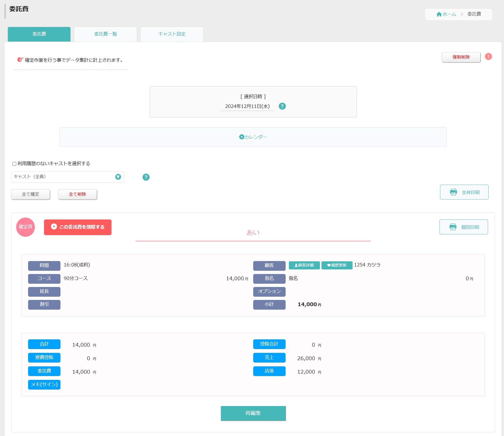504x436 pixels.
Task: Click printer icon in 全体印刷 button
Action: tap(454, 192)
